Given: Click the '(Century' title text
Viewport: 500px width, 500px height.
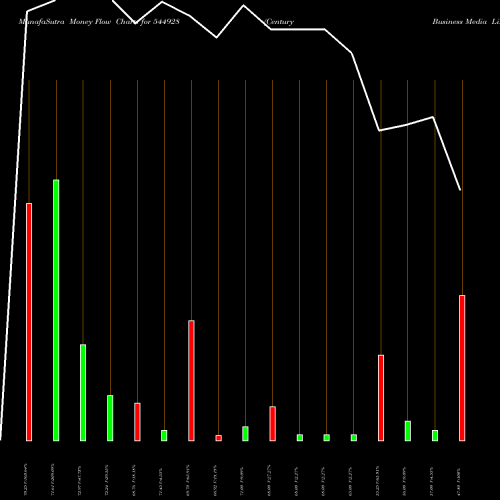Looking at the screenshot, I should point(279,22).
